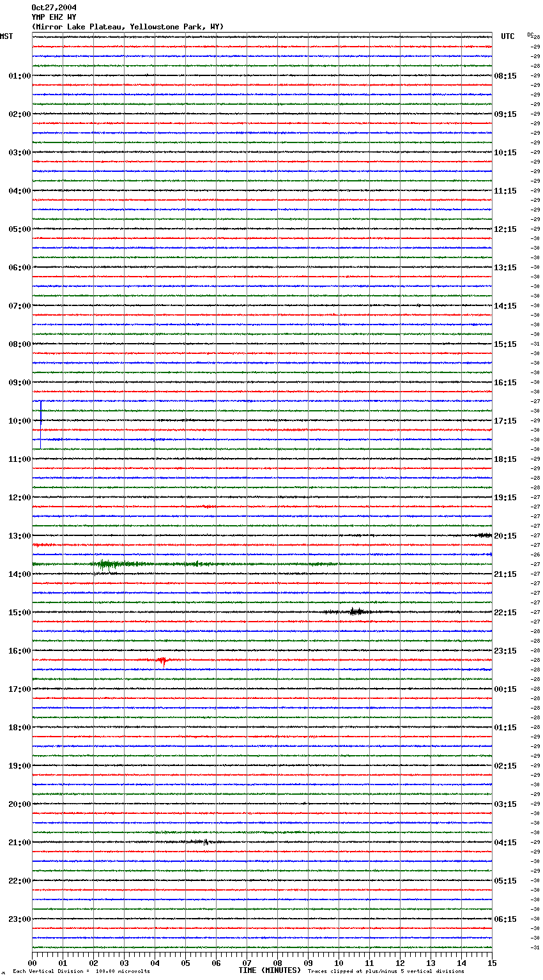The width and height of the screenshot is (543, 980).
Task: Click the black seismic burst on the 15:00 trace
Action: (356, 612)
